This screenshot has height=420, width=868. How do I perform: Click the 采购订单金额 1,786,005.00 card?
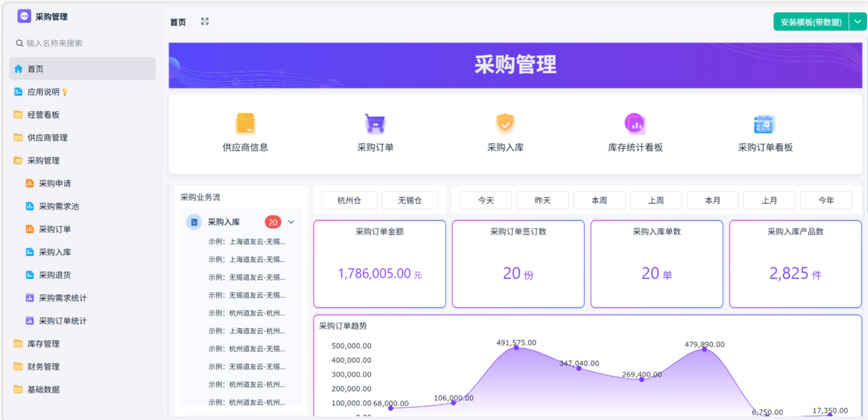click(x=379, y=264)
